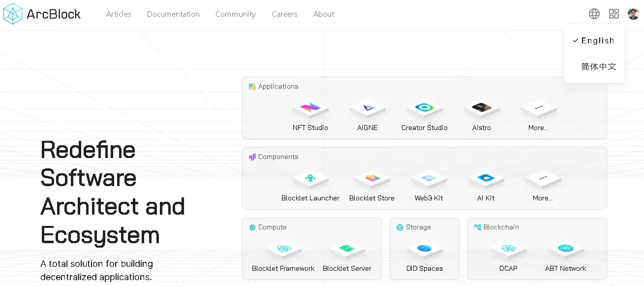Open the Articles navigation item
This screenshot has width=644, height=286.
tap(119, 14)
